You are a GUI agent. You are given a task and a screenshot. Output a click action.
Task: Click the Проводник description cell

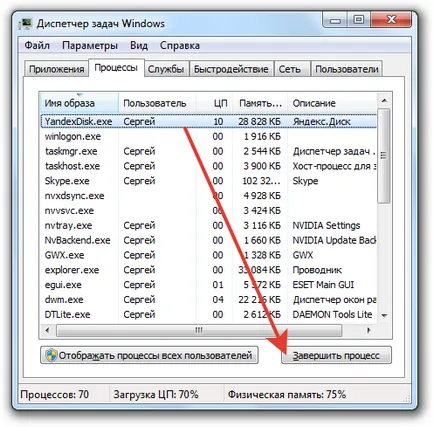click(x=317, y=270)
